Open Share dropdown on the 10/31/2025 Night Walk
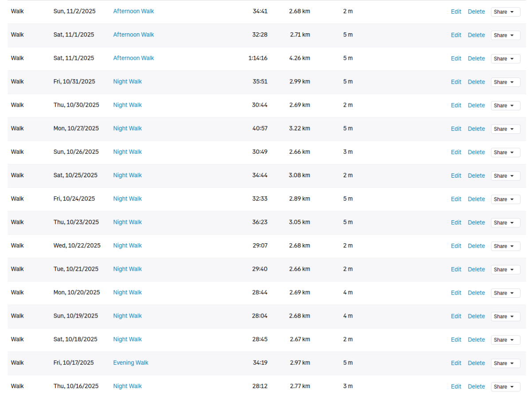This screenshot has height=397, width=532. click(505, 82)
